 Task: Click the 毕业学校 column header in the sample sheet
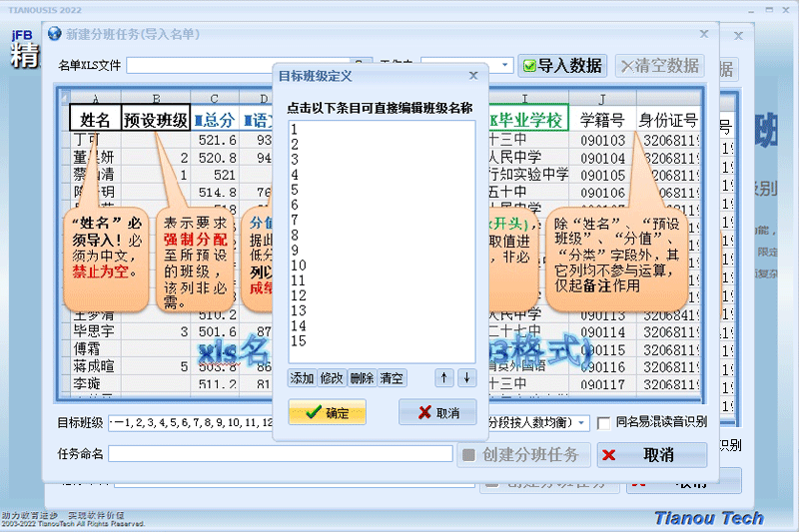(x=528, y=120)
